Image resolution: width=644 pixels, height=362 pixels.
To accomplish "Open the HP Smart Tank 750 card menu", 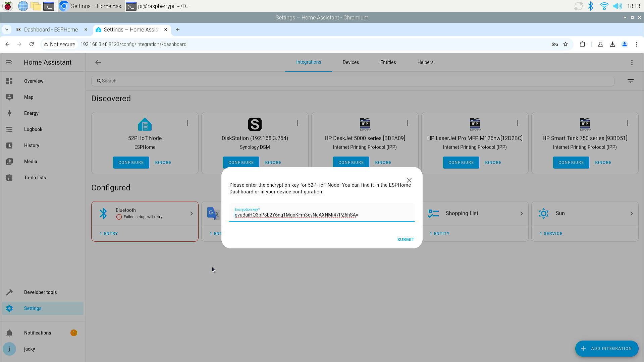I will tap(628, 123).
